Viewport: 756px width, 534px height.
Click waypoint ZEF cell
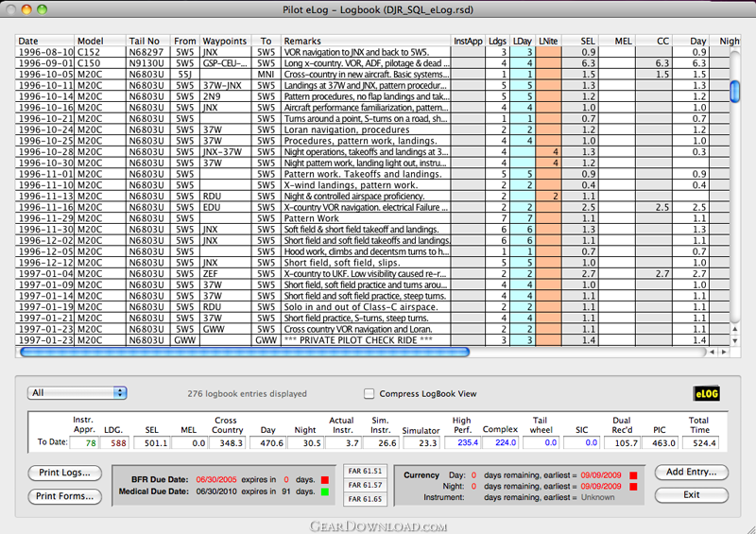[x=225, y=273]
